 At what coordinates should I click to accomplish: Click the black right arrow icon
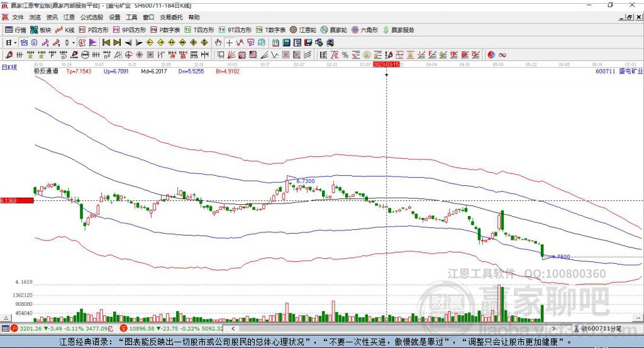139,43
